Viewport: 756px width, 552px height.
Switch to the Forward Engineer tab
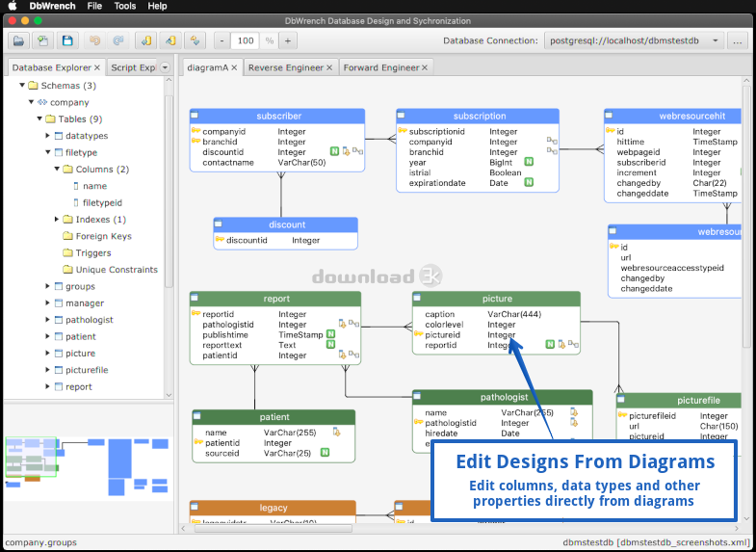381,67
